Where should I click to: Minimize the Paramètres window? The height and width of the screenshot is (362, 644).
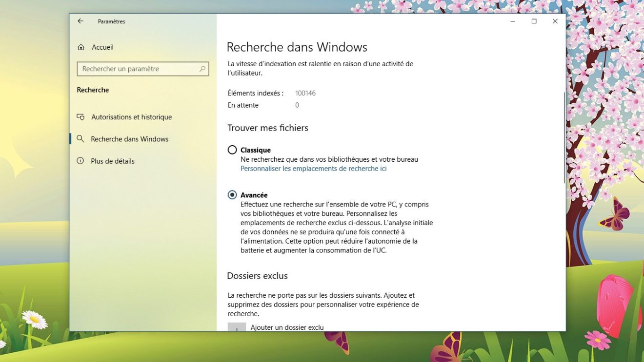tap(513, 21)
